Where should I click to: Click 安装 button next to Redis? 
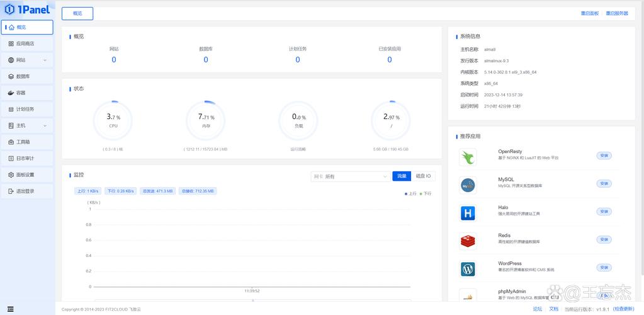coord(604,239)
